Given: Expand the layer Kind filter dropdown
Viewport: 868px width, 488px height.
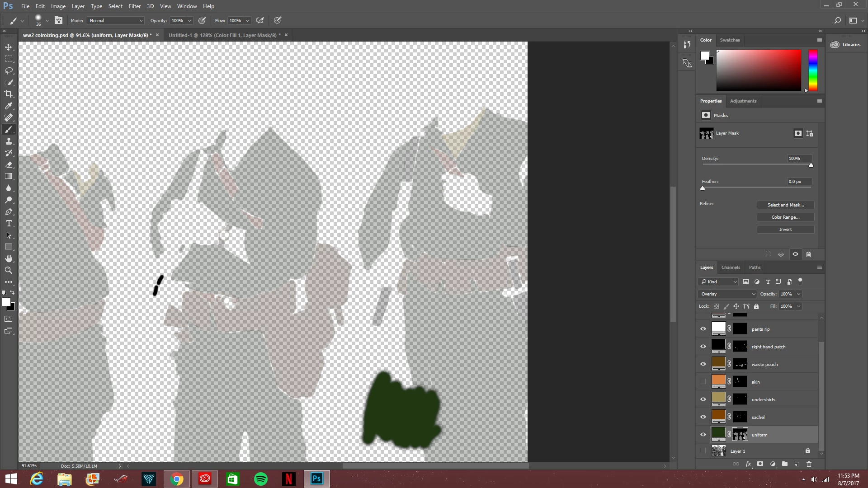Looking at the screenshot, I should pos(718,282).
